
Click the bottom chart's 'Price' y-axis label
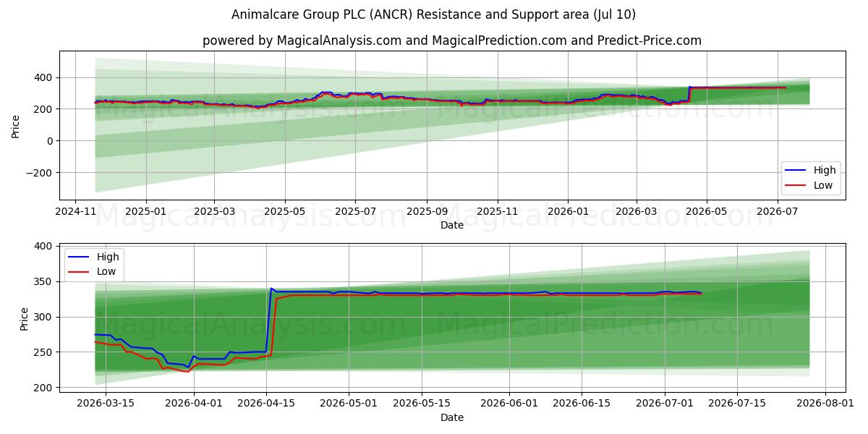pyautogui.click(x=25, y=319)
